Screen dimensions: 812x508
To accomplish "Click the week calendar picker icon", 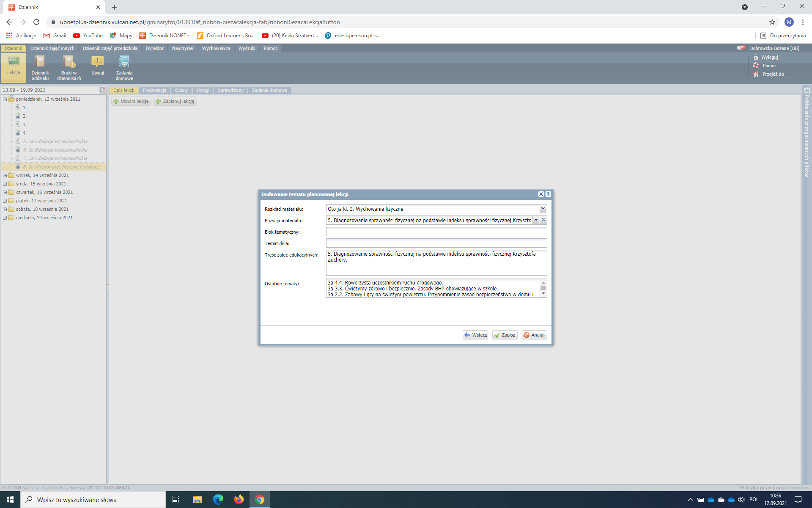I will pyautogui.click(x=102, y=90).
